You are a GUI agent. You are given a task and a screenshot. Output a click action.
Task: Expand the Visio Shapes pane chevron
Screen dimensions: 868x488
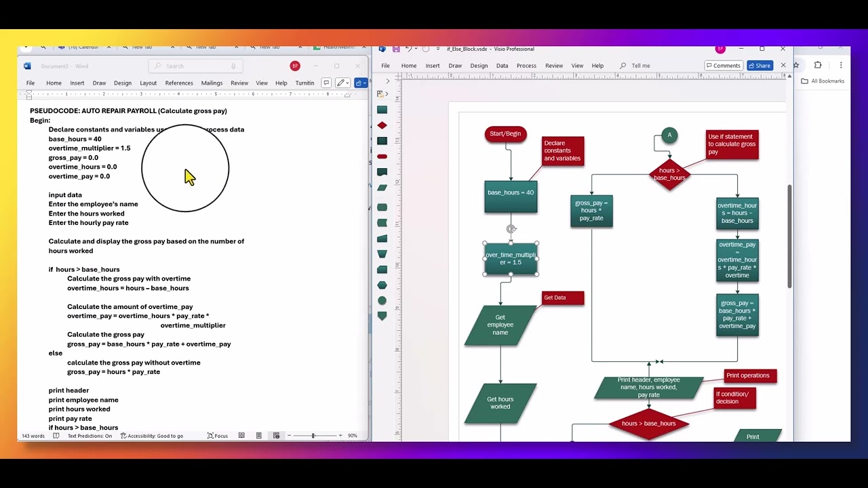[x=387, y=81]
